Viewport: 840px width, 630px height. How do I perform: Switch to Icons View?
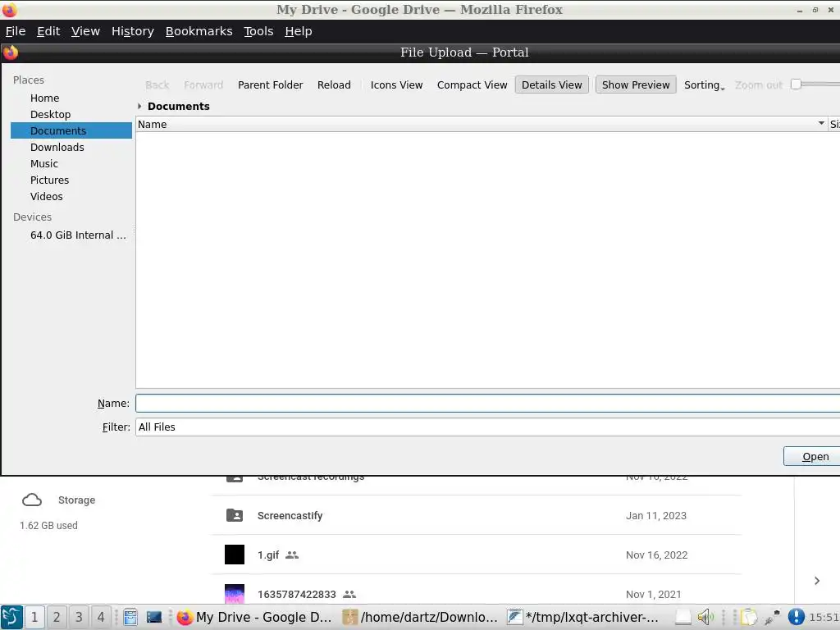396,84
